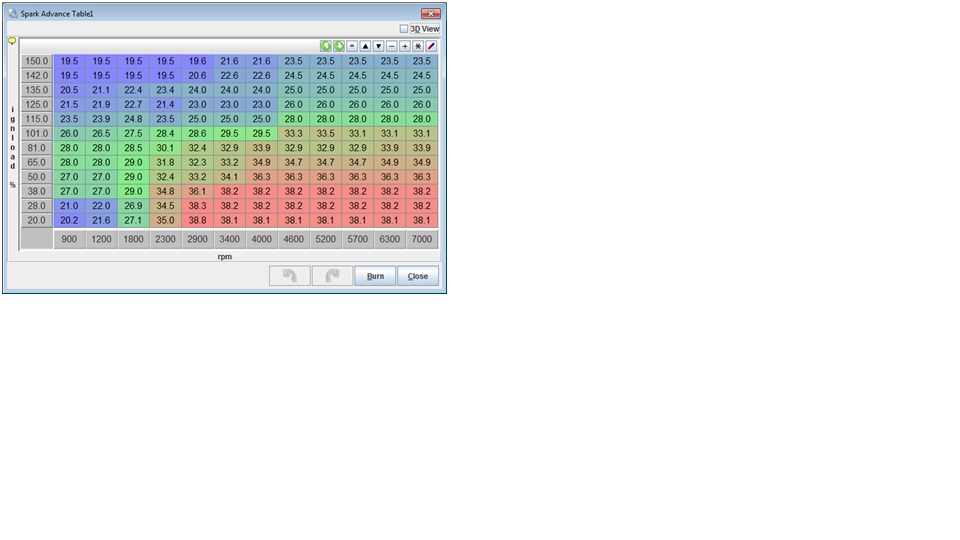The width and height of the screenshot is (960, 540).
Task: Enable the 3D View checkbox
Action: (x=404, y=29)
